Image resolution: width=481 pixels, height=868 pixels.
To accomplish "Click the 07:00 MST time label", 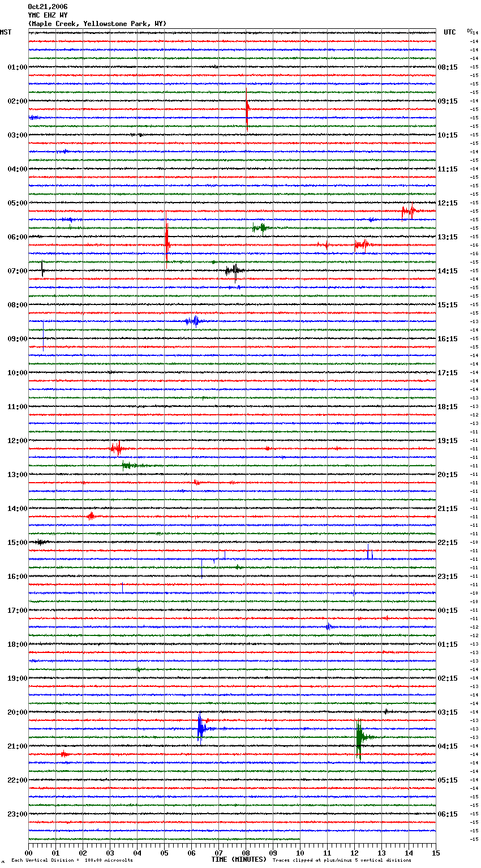I will click(18, 271).
